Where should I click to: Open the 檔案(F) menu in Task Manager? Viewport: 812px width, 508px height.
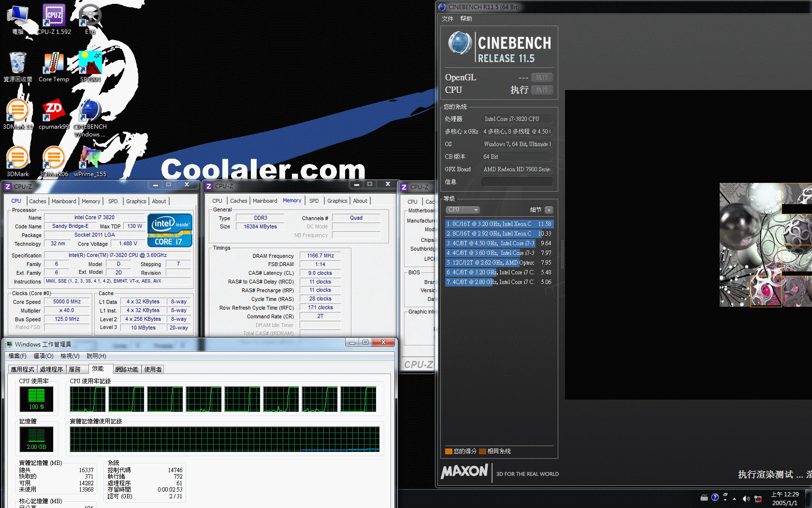(x=17, y=356)
